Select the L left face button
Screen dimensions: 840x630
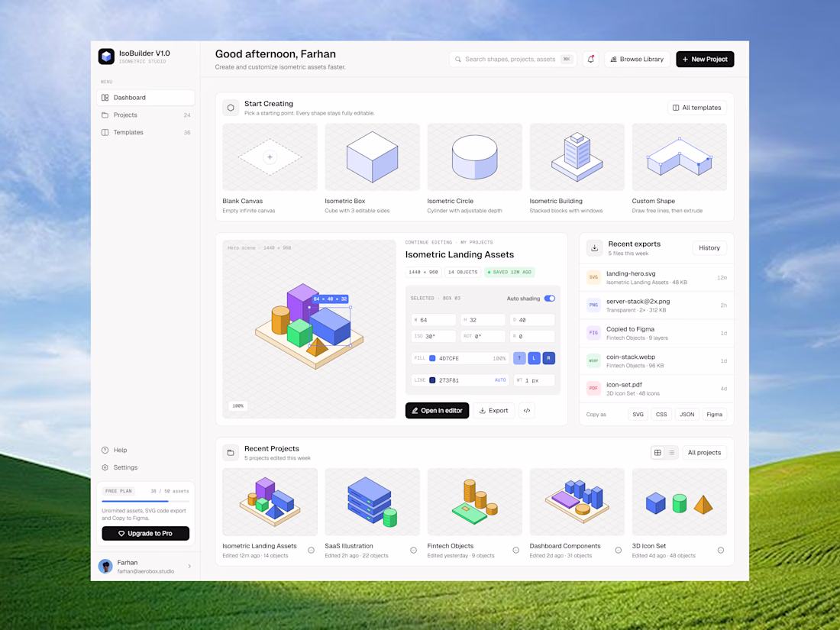(534, 358)
